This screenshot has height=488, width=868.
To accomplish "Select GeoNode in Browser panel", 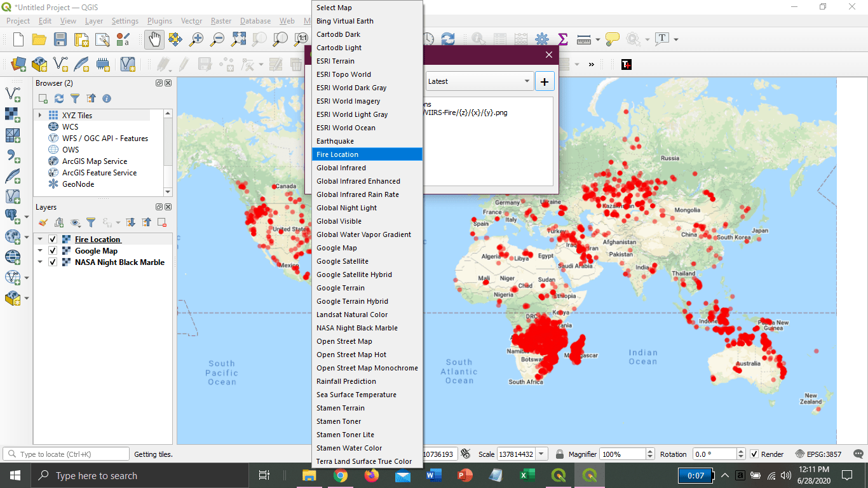I will pos(78,184).
